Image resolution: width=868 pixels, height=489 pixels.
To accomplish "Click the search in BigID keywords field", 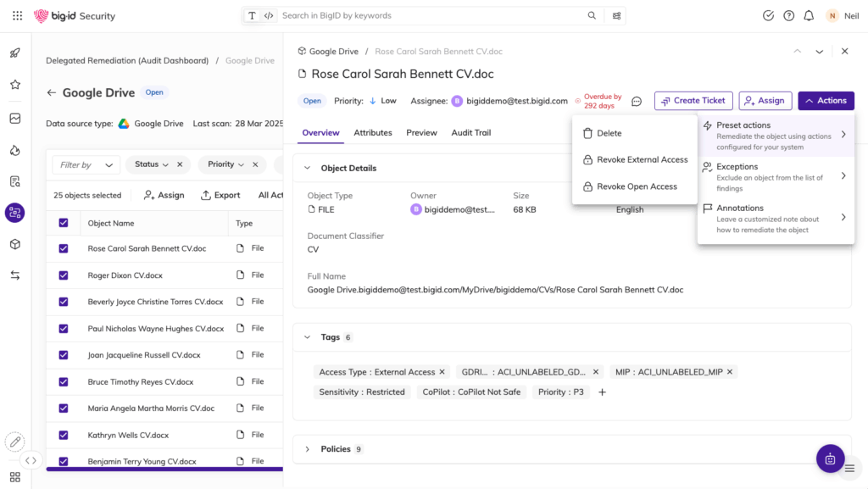I will (431, 15).
